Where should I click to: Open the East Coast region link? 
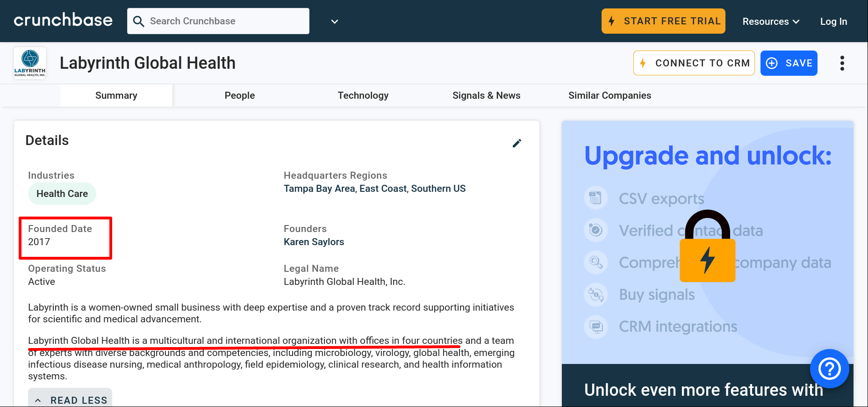(383, 189)
